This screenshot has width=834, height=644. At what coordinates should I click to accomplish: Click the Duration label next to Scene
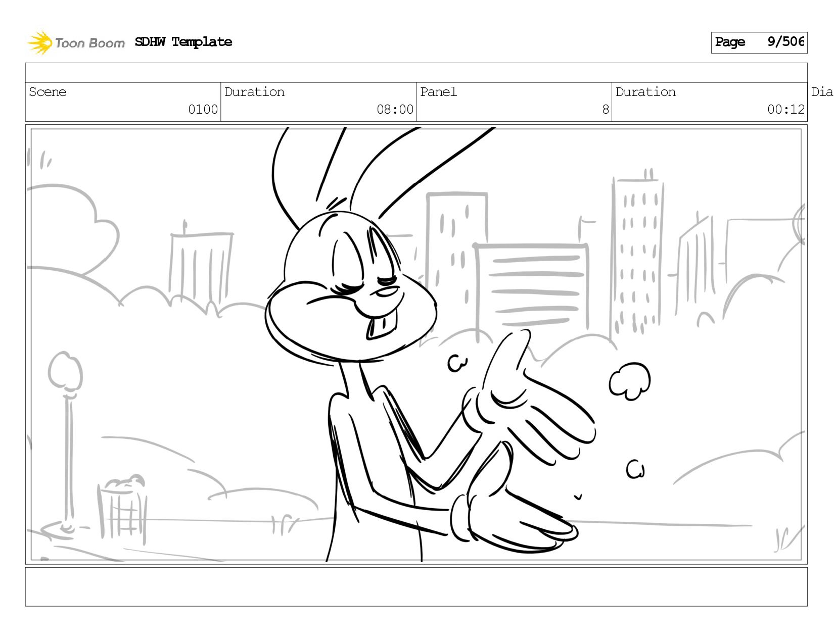click(254, 92)
